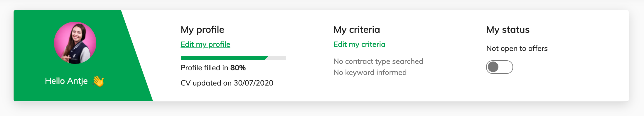Click the 30/07/2020 CV date
The image size is (644, 116).
(253, 83)
